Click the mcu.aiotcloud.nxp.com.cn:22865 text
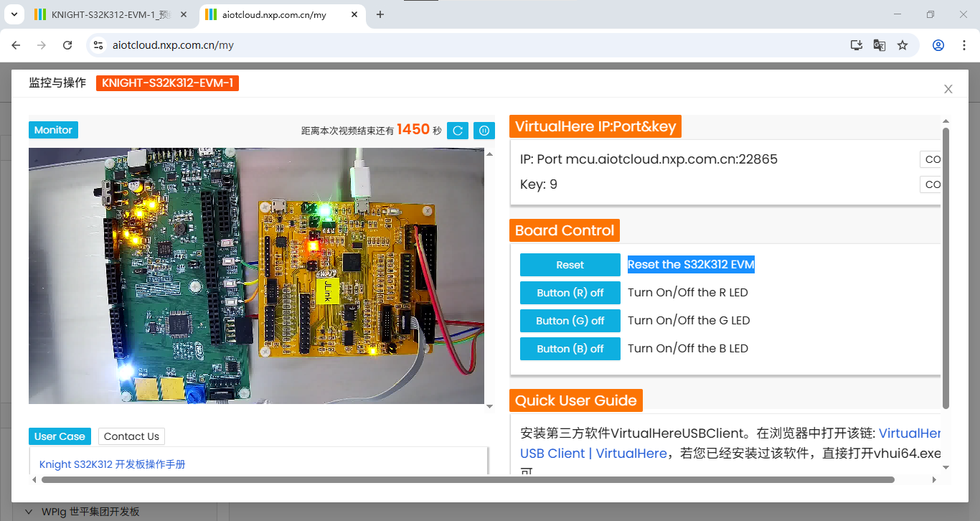 pyautogui.click(x=672, y=159)
